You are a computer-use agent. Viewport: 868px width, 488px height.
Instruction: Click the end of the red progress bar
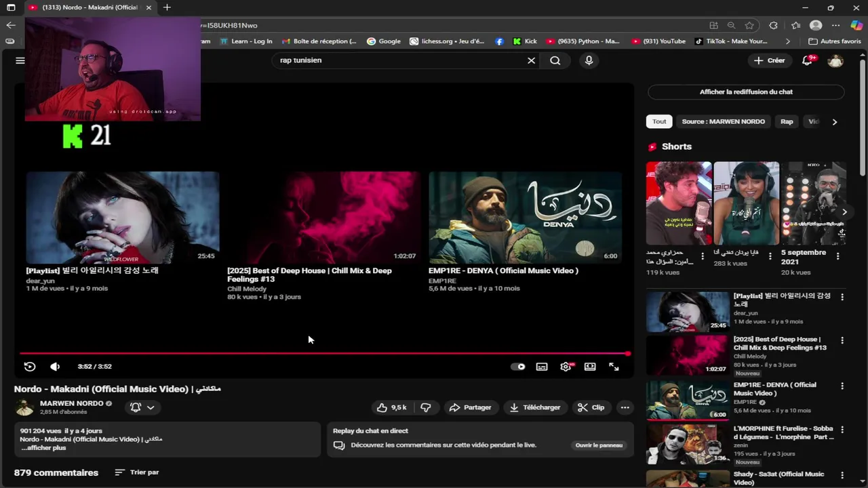click(628, 353)
